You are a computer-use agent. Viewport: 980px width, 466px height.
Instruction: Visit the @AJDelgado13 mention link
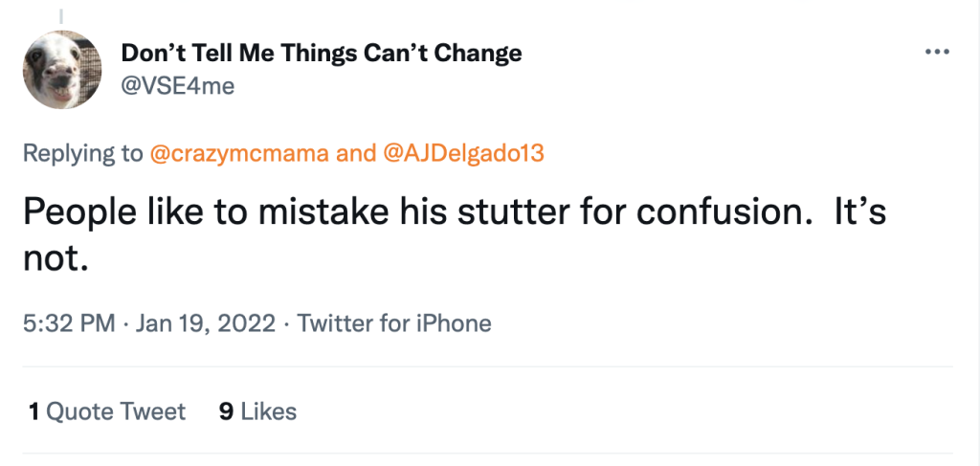[x=463, y=154]
